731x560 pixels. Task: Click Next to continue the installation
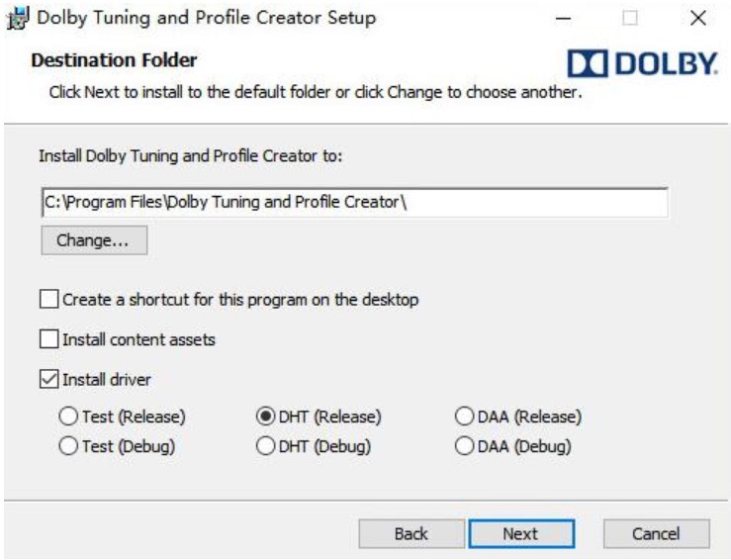[x=519, y=533]
